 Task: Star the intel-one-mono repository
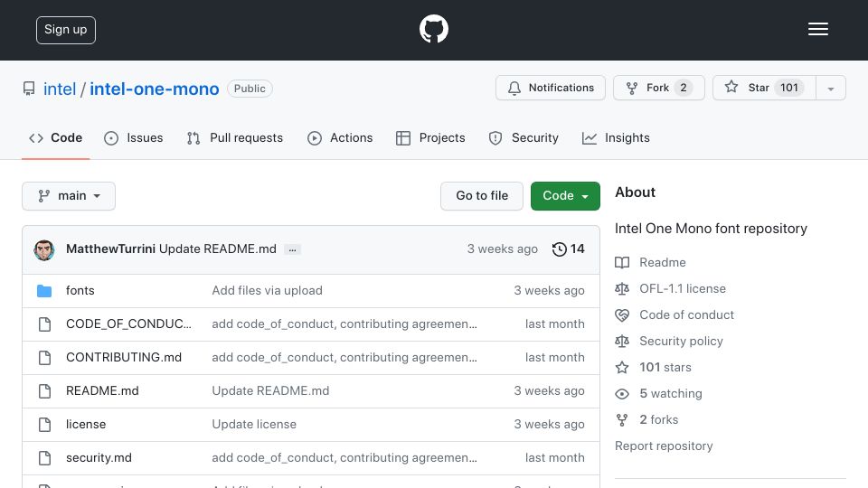point(764,88)
